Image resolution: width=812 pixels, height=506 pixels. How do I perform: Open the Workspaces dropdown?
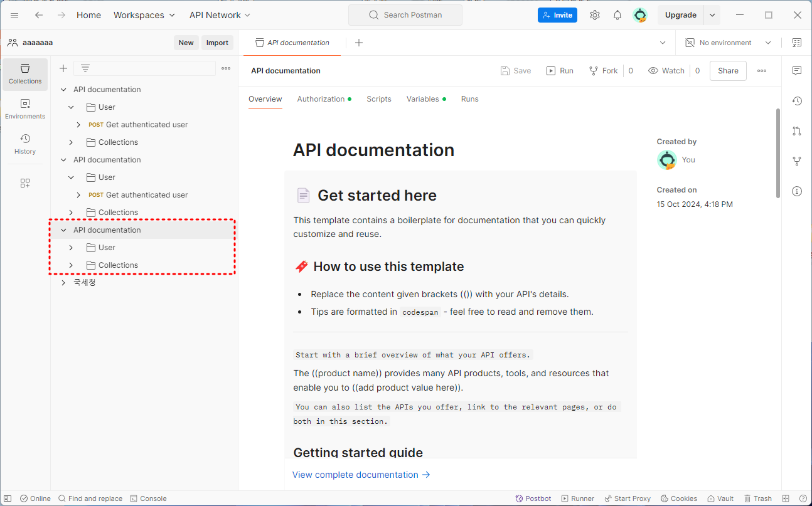(x=144, y=15)
